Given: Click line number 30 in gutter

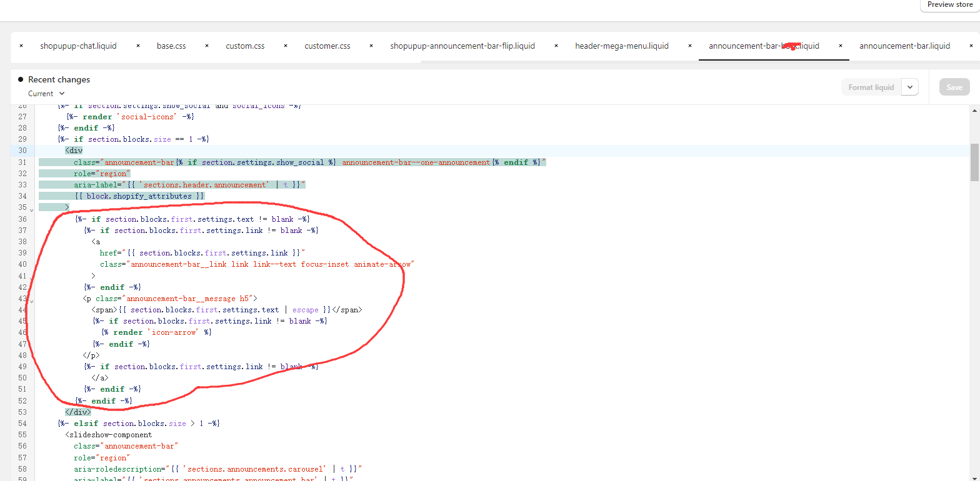Looking at the screenshot, I should (22, 151).
